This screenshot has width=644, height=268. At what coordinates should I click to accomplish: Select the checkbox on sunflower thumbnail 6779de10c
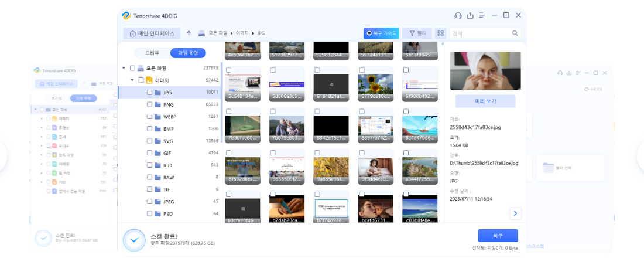361,70
